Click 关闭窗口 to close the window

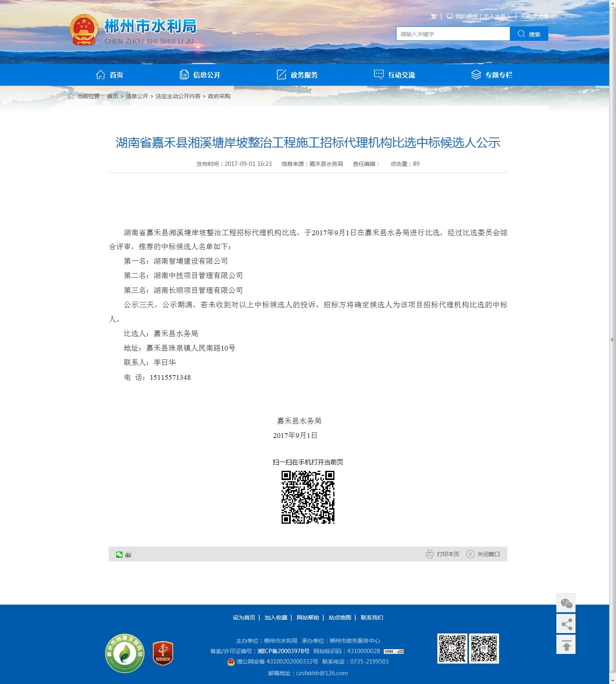point(483,554)
